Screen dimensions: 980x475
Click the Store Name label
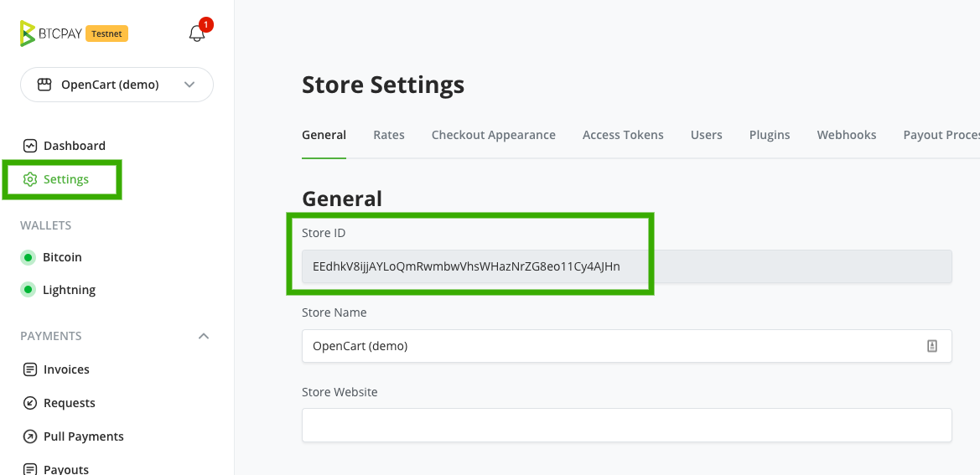coord(334,312)
